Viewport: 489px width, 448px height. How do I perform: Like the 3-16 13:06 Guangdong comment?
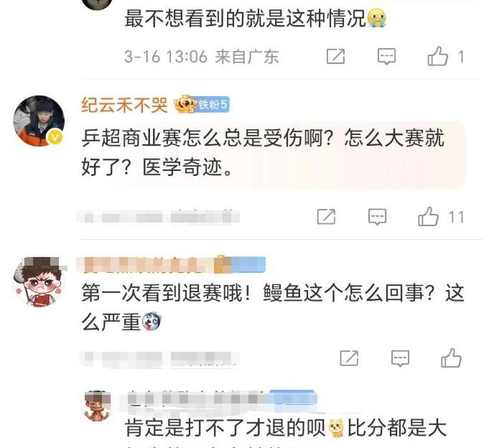pyautogui.click(x=437, y=57)
